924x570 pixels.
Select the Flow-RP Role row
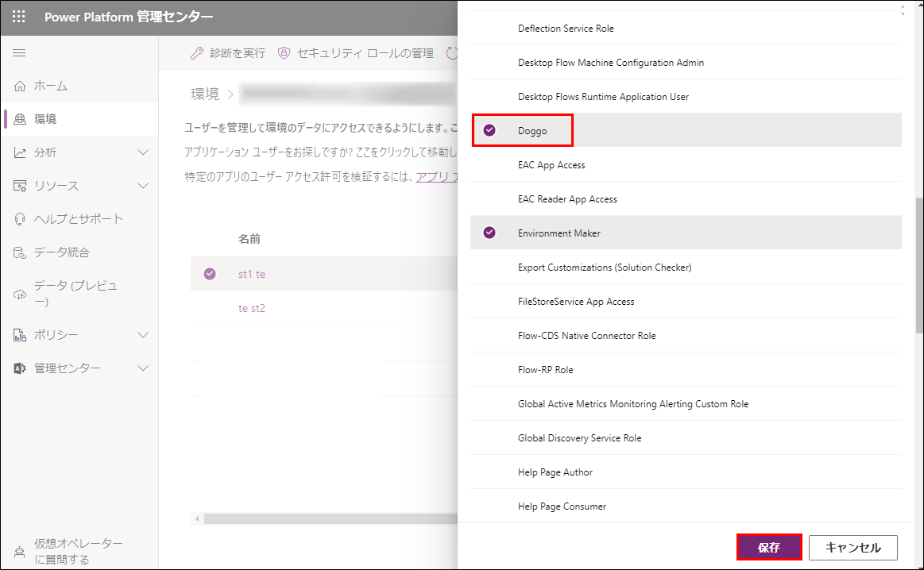[x=686, y=370]
